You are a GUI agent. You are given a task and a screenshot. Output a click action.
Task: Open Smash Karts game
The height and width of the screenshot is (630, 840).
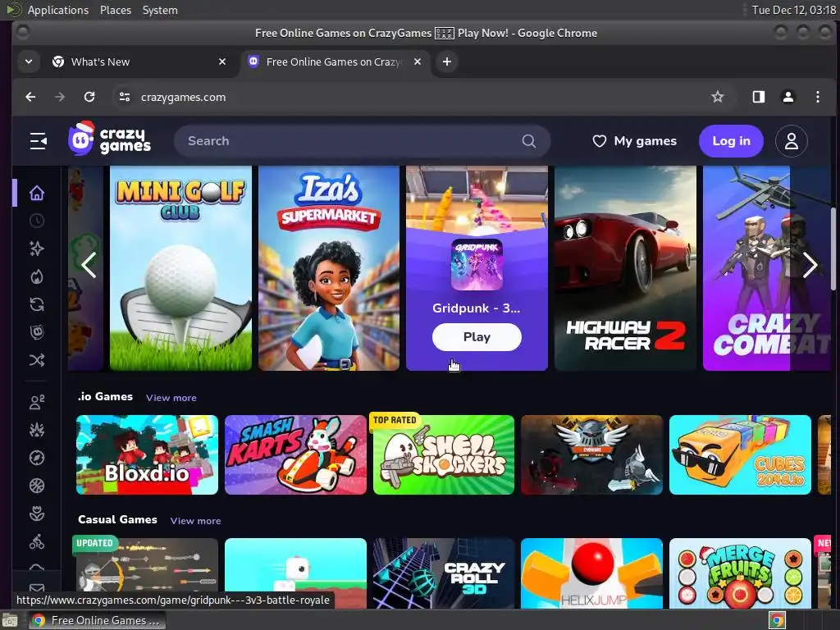click(295, 454)
